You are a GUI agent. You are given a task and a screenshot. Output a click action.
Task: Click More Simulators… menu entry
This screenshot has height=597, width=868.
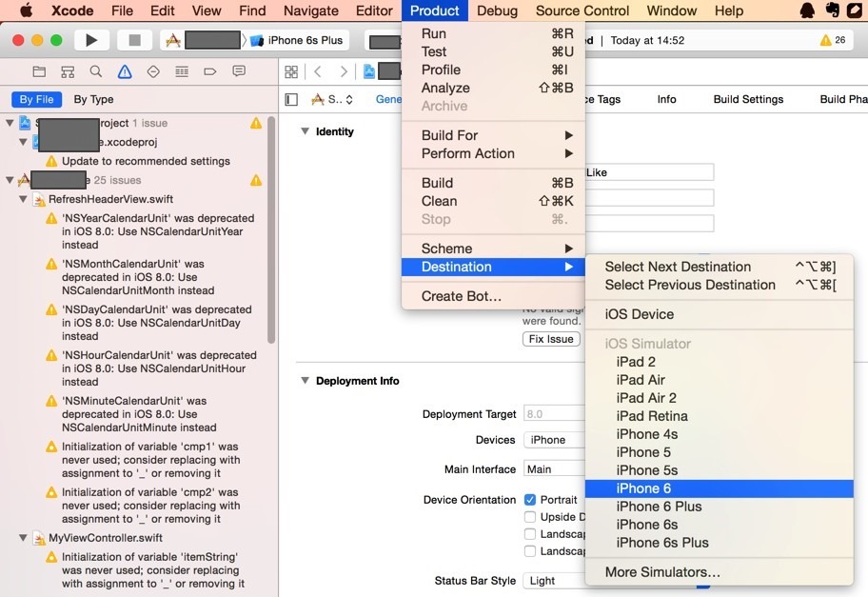[720, 572]
